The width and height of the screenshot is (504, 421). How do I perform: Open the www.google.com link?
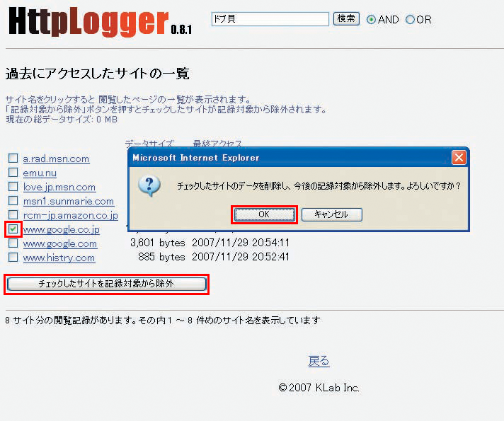pos(59,244)
